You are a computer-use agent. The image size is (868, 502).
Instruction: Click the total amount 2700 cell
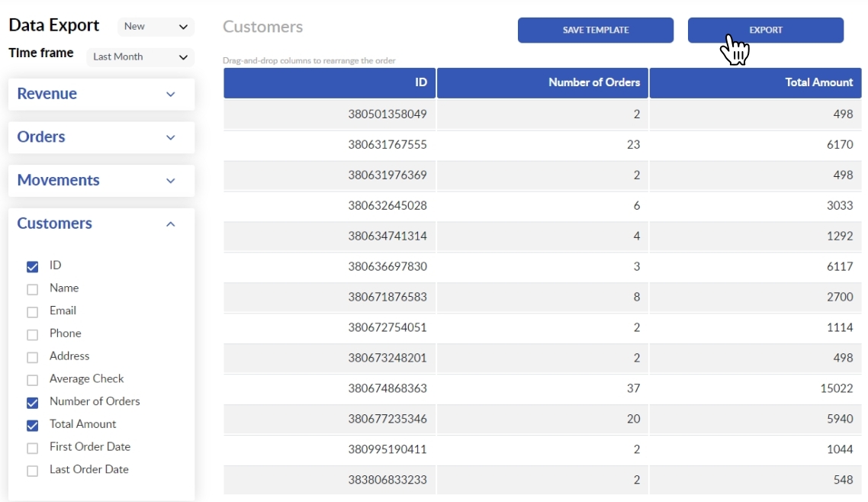point(756,298)
